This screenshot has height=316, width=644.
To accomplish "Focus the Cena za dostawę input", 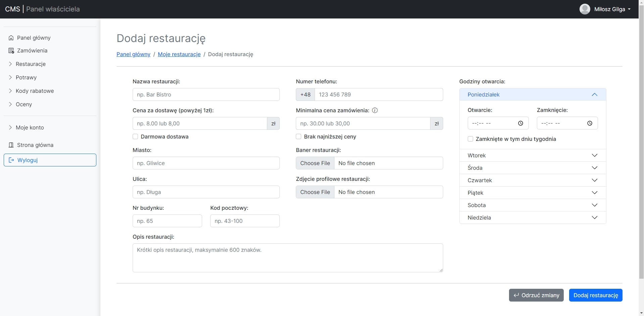I will click(x=200, y=123).
